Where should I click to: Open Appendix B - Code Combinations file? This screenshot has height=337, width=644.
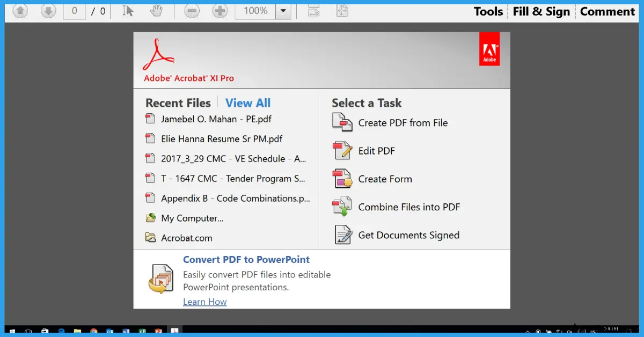click(x=236, y=199)
